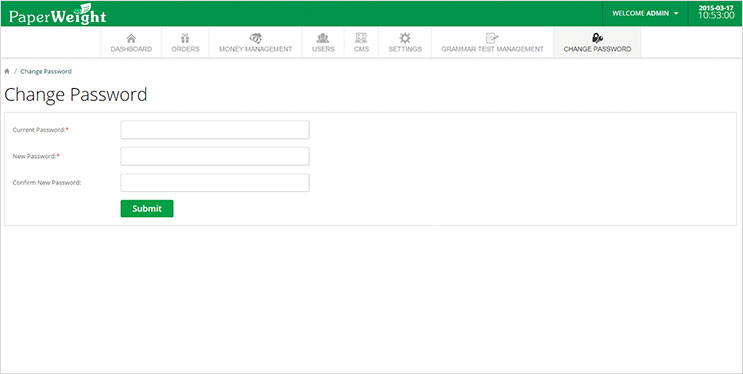This screenshot has height=374, width=743.
Task: Select the Confirm New Password field
Action: 215,182
